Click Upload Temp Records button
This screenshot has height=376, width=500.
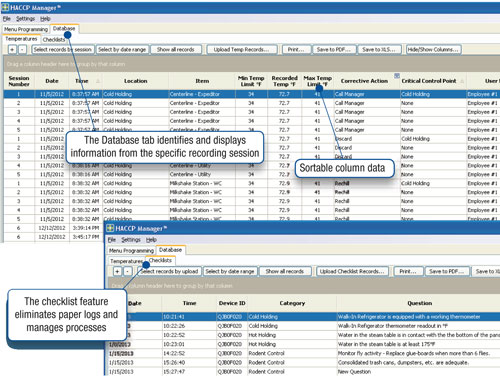[241, 49]
